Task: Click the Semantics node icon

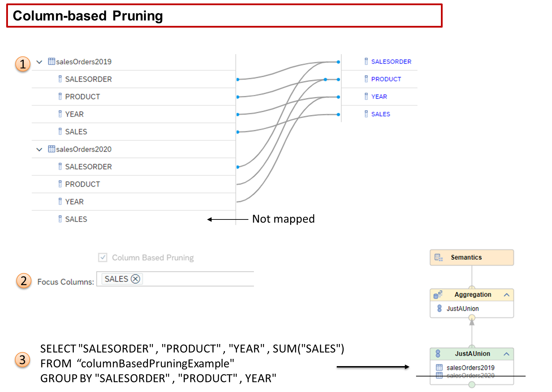Action: 438,257
